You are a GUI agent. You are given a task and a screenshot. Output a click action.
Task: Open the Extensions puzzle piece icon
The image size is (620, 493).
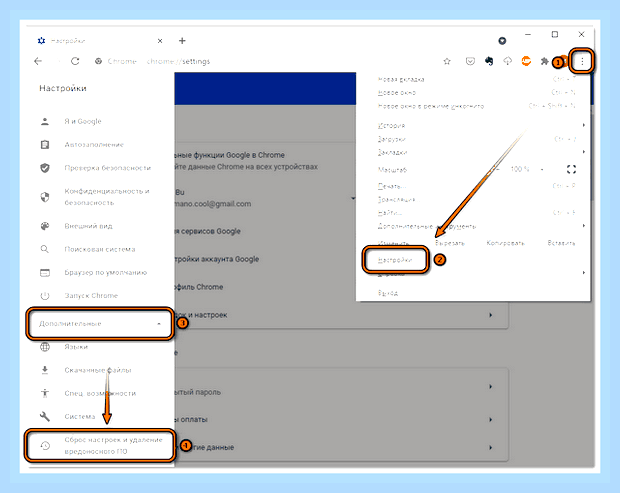click(544, 61)
